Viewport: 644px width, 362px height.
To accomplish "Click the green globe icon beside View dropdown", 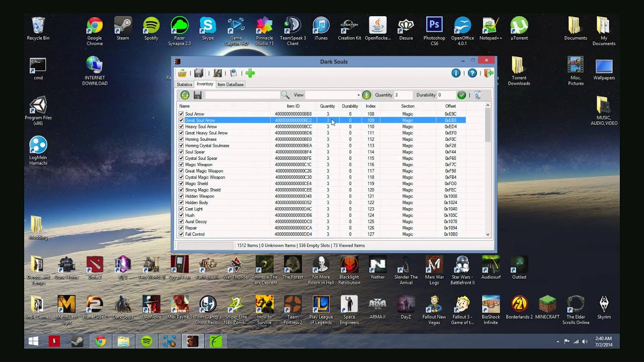I will (366, 95).
